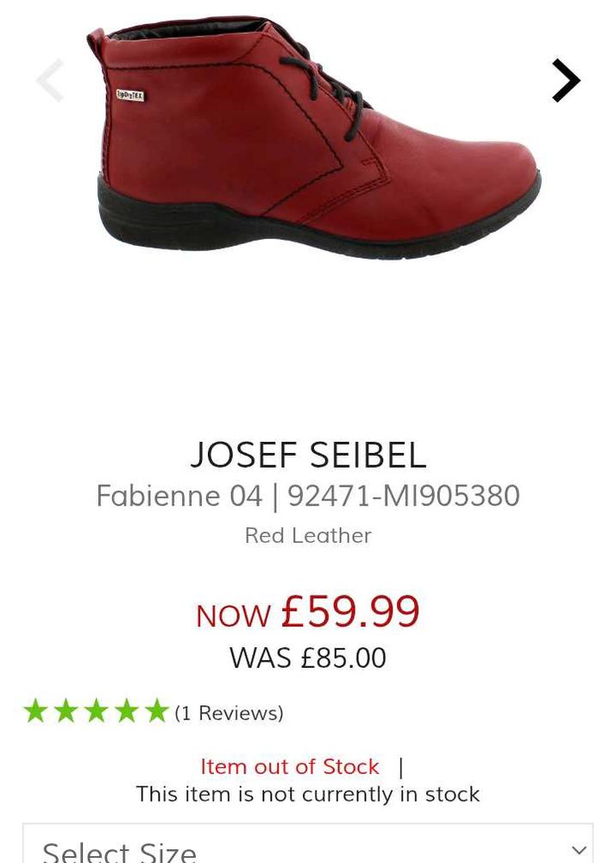
Task: Show the next product image with right chevron
Action: coord(566,80)
